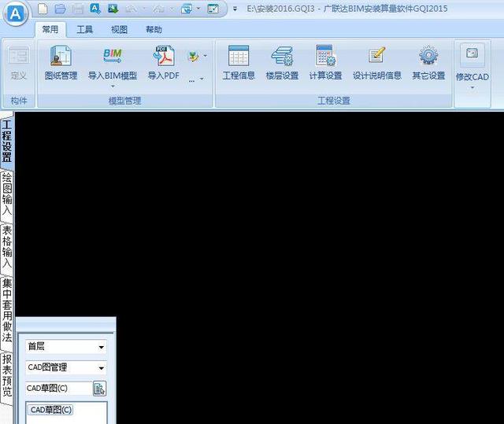Click the new file icon

coord(43,9)
